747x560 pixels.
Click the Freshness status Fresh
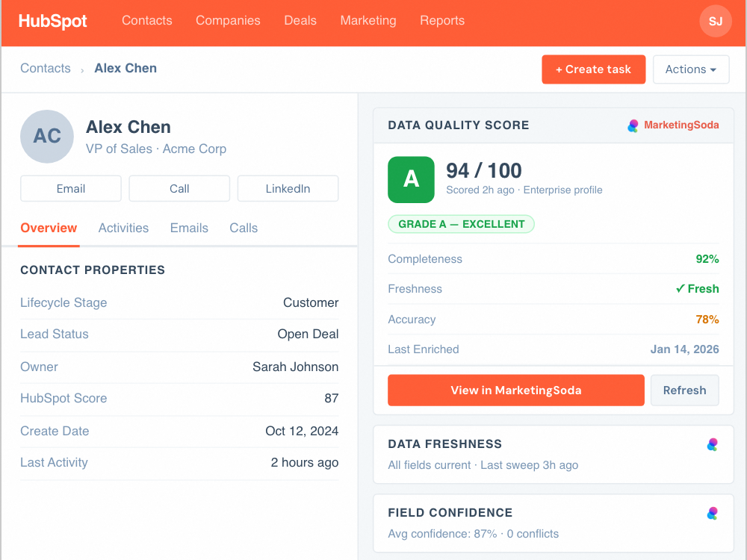697,289
